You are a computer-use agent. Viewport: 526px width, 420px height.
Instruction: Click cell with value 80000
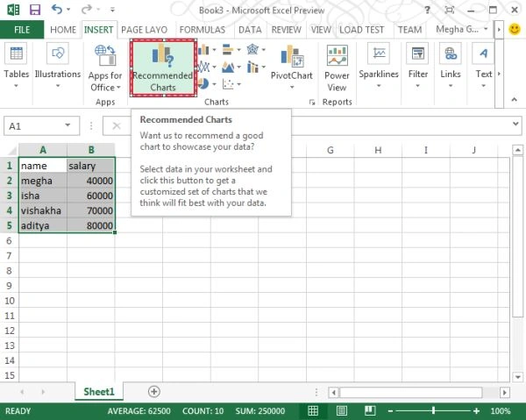coord(91,225)
